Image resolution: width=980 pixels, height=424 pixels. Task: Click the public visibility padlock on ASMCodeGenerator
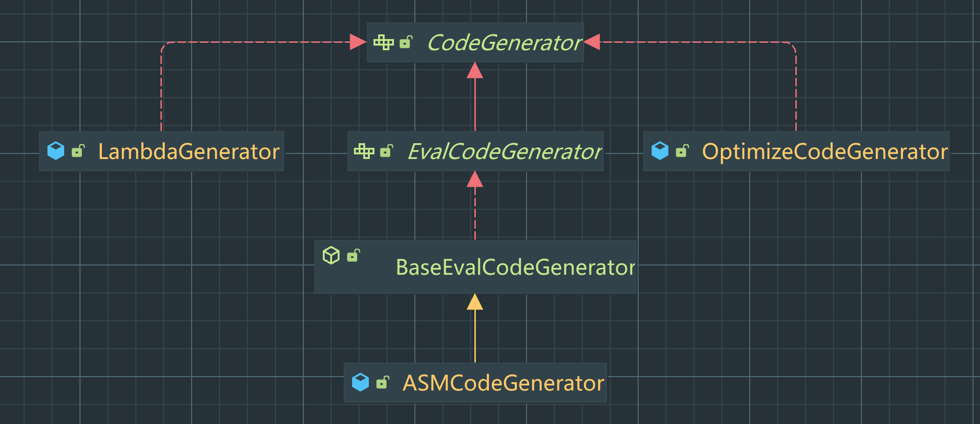pyautogui.click(x=383, y=383)
